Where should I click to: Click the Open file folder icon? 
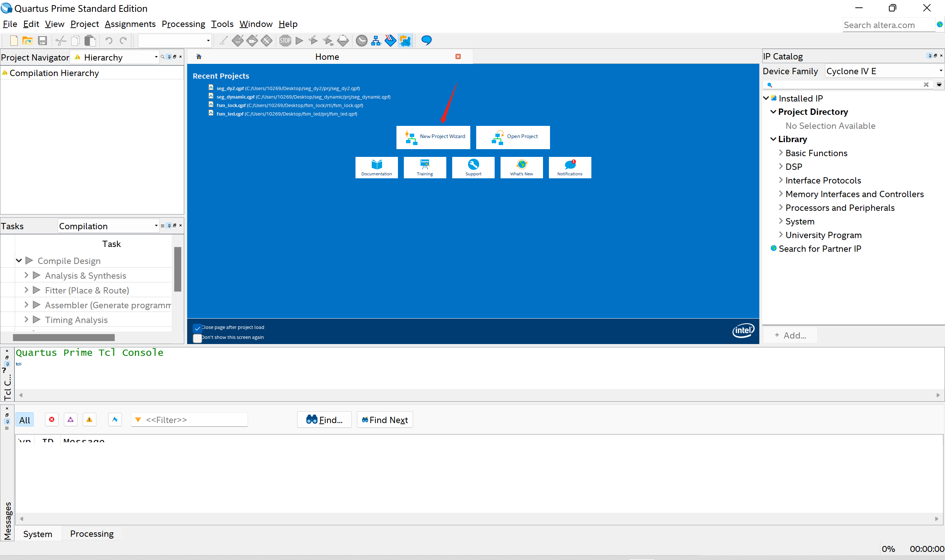[28, 40]
